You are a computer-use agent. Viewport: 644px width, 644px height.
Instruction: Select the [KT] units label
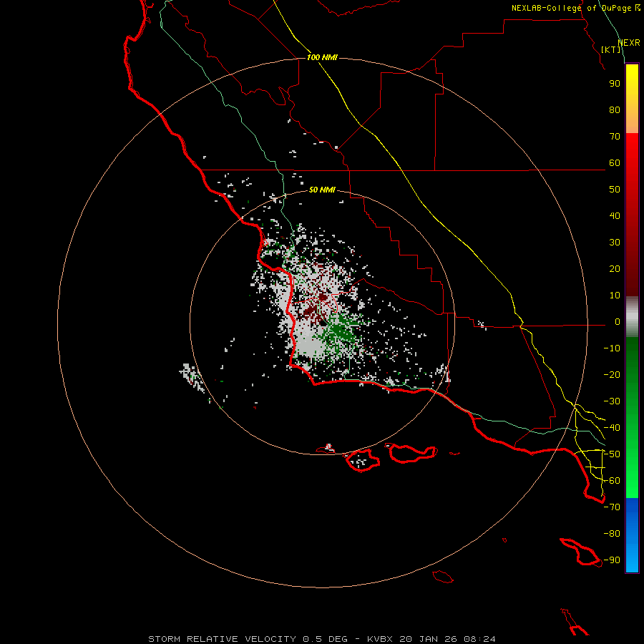(611, 49)
